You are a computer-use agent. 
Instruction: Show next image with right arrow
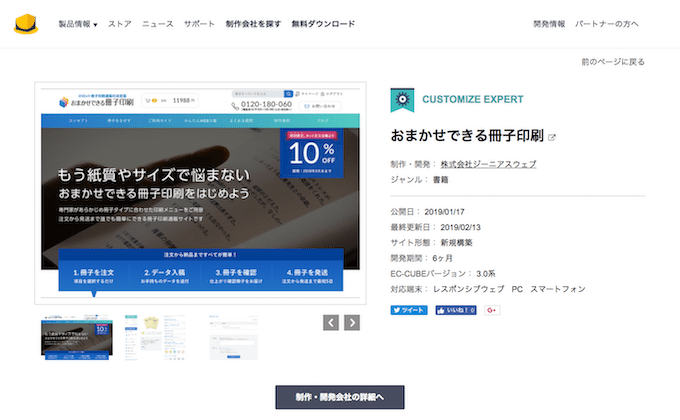[x=352, y=322]
